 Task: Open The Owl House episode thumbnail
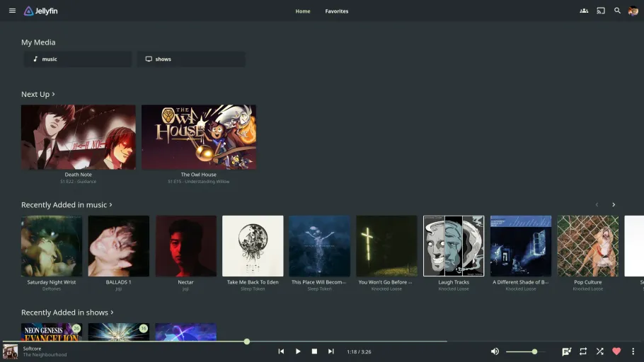[199, 137]
